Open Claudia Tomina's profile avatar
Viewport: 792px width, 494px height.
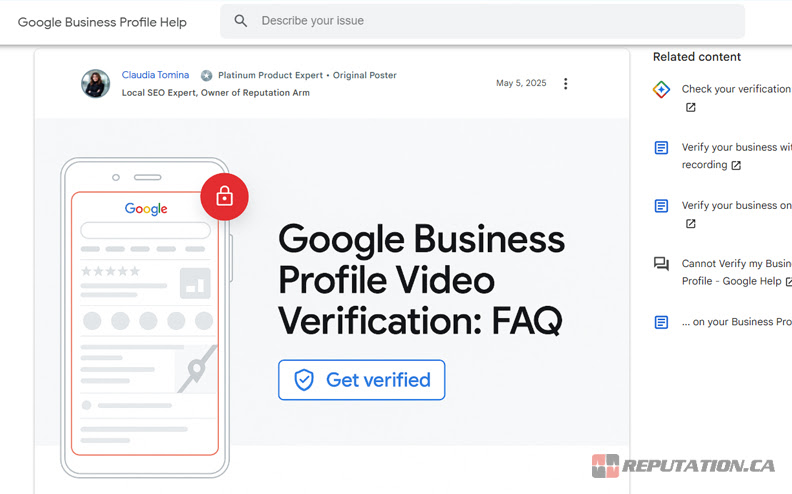(96, 83)
